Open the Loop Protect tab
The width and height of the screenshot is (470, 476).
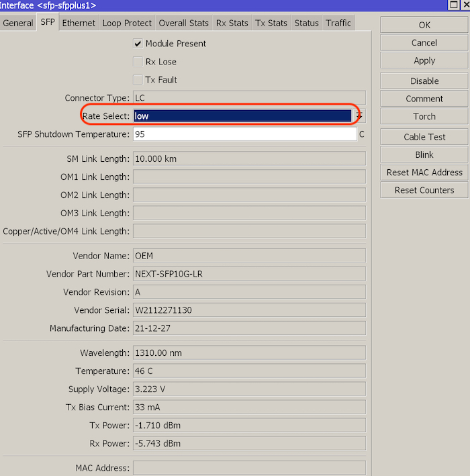[127, 23]
